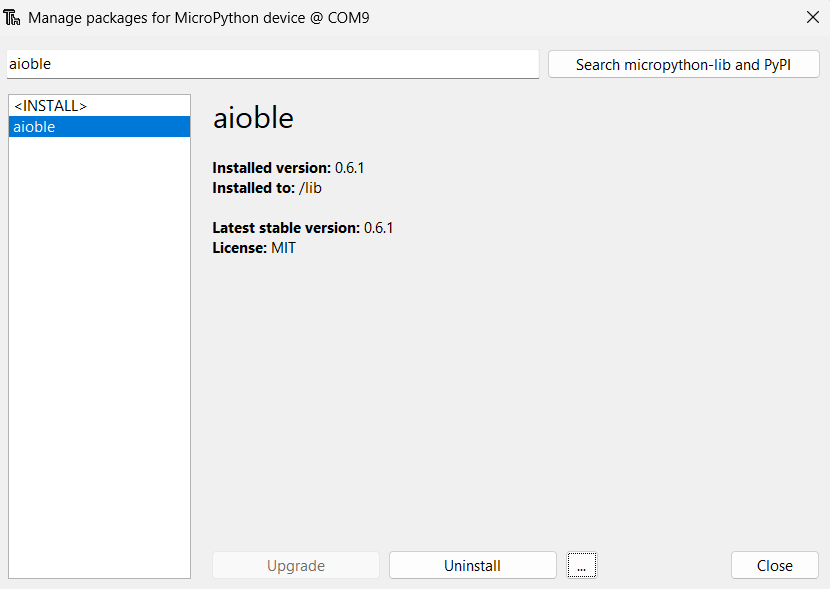830x589 pixels.
Task: Click the License MIT text
Action: tap(254, 248)
